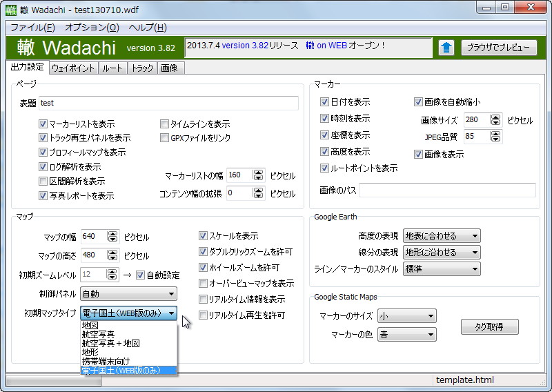Toggle 写真レポートを表示 checkbox
This screenshot has width=552, height=392.
click(43, 195)
